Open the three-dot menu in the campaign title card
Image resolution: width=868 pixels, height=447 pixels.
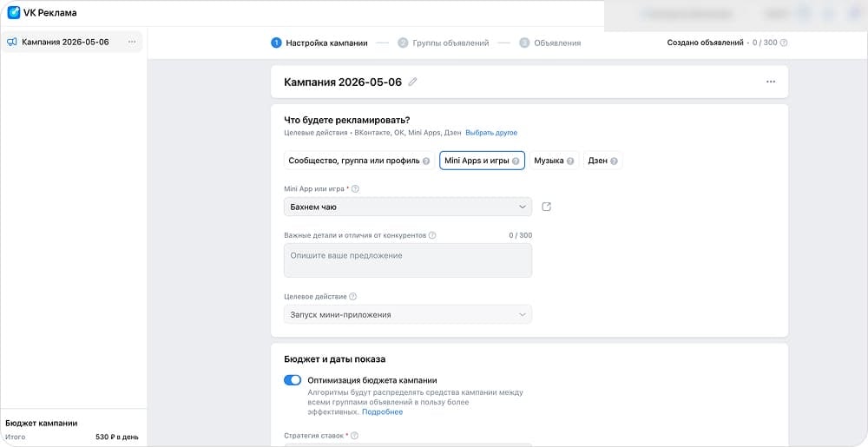[x=771, y=82]
